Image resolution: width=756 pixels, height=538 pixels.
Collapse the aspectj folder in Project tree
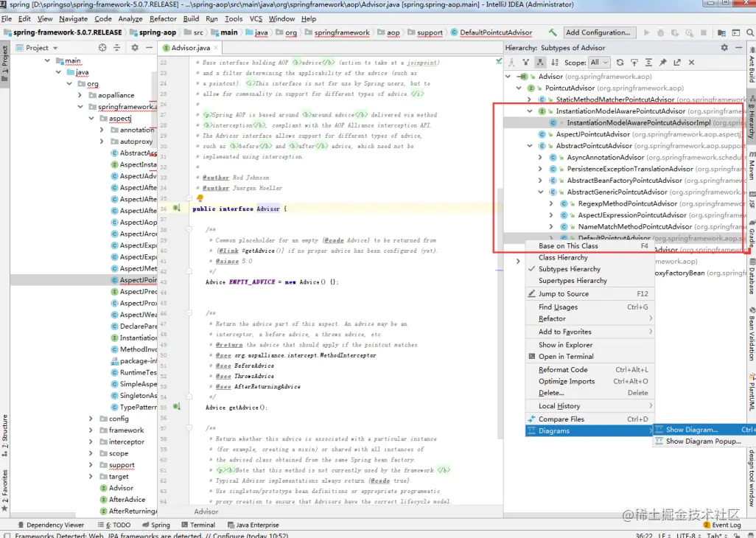(91, 118)
